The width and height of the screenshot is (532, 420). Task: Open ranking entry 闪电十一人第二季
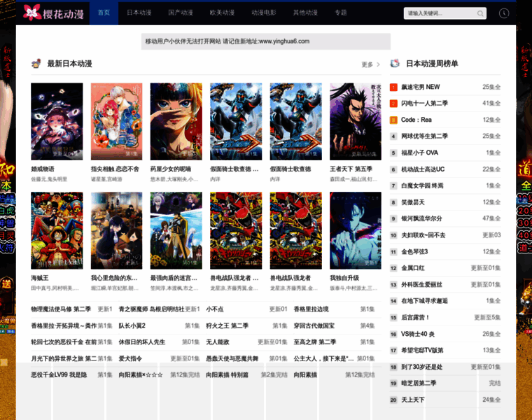coord(424,104)
